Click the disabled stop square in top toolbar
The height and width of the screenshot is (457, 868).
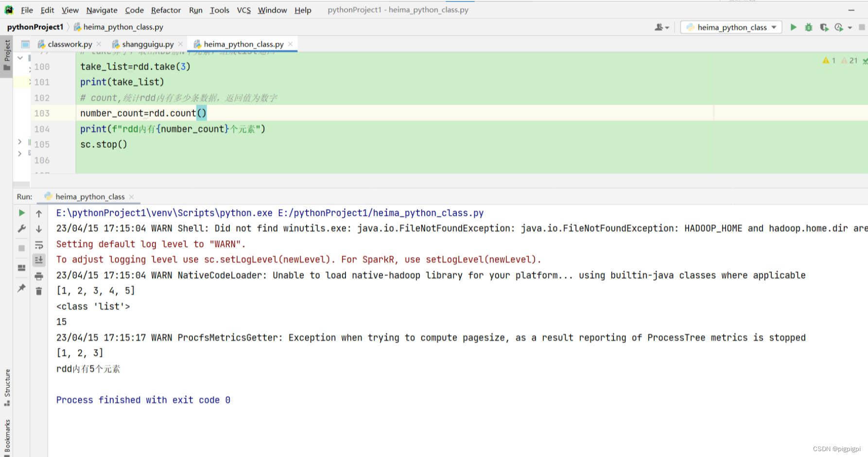pos(862,27)
